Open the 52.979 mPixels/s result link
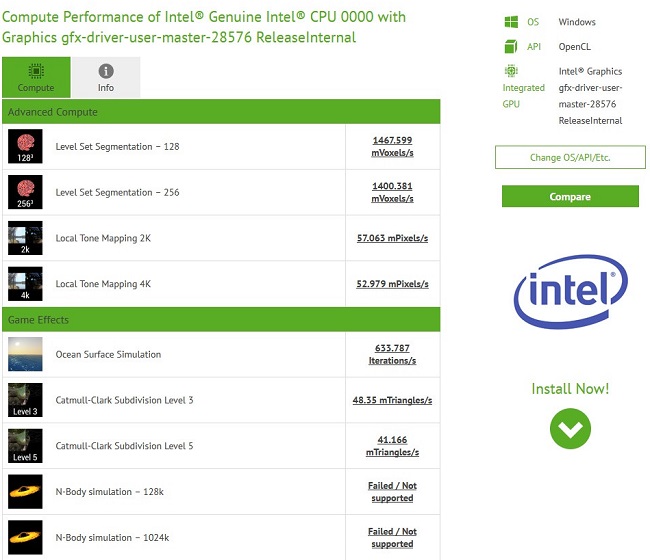 [392, 284]
